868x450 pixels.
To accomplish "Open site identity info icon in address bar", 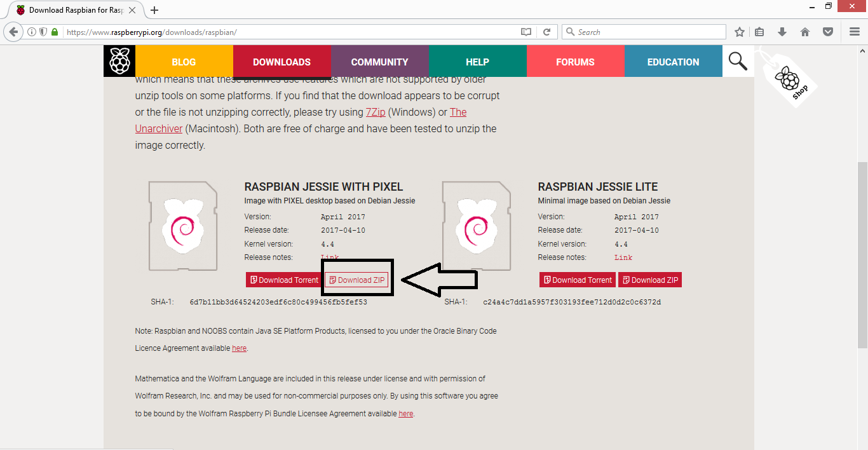I will pyautogui.click(x=32, y=32).
